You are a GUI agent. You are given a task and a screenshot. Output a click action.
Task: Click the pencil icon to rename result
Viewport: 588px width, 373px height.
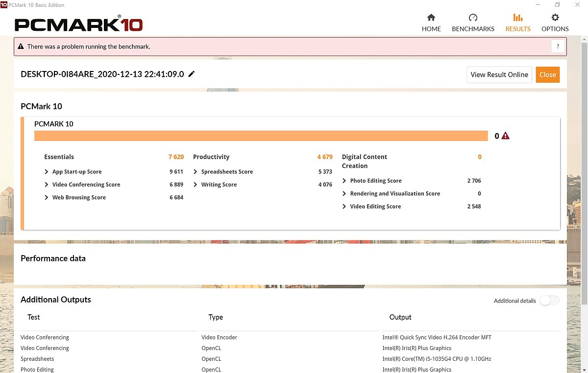[192, 74]
